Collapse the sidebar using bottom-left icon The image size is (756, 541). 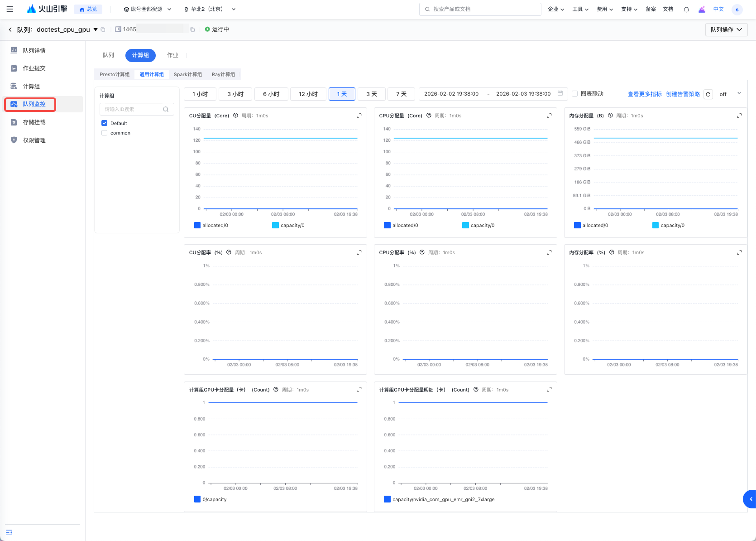coord(9,532)
